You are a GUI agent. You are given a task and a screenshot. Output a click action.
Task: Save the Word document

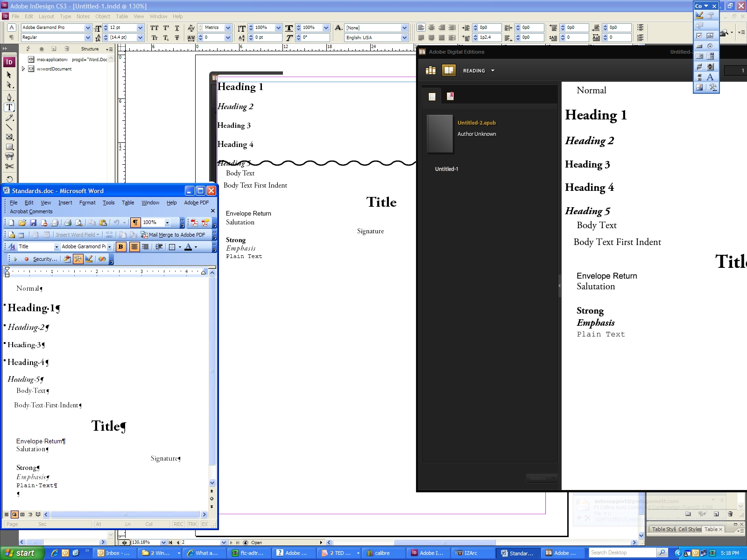point(33,223)
